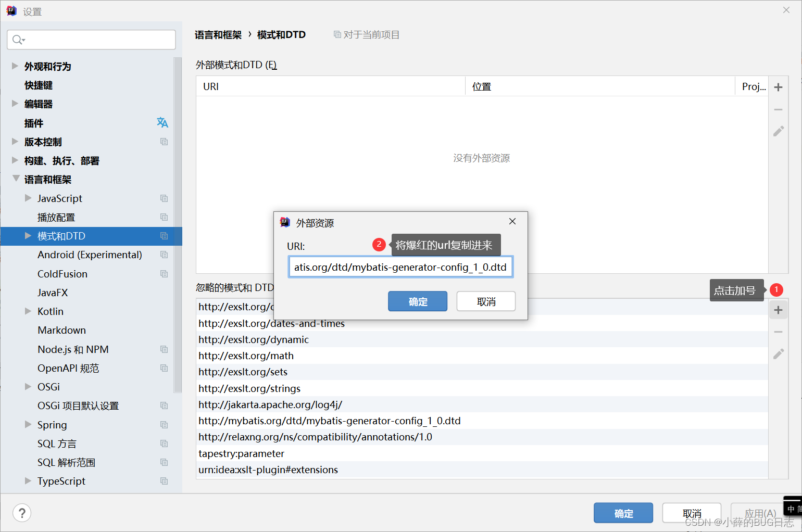The width and height of the screenshot is (802, 532).
Task: Select http://jakarta.apache.org/log4j/ in the ignored list
Action: (482, 404)
